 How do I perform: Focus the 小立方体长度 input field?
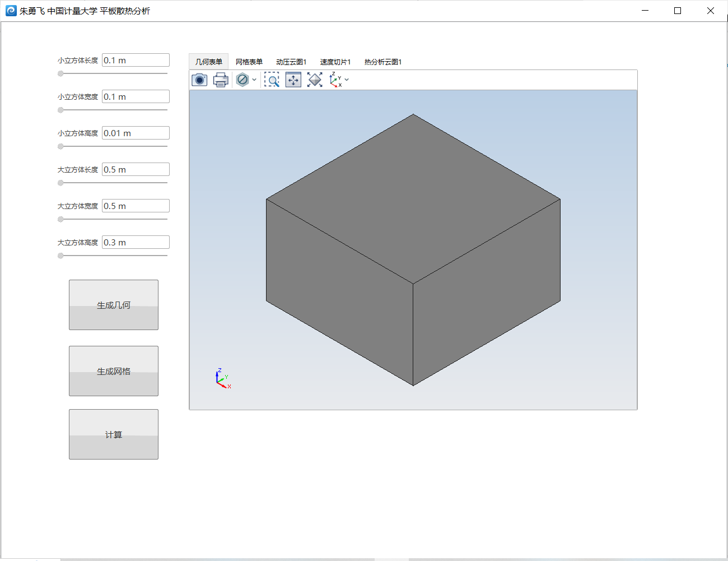(136, 60)
